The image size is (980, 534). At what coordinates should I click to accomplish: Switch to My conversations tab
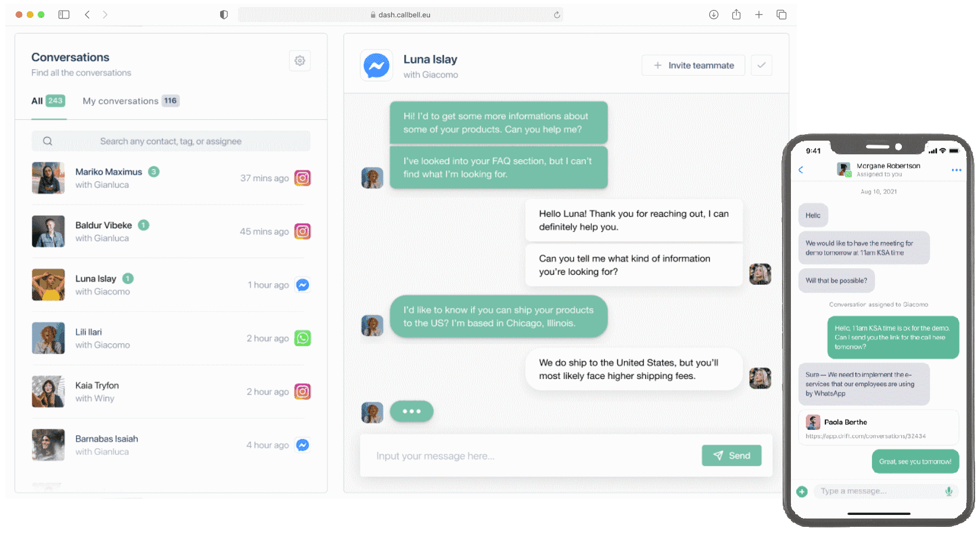pos(131,101)
